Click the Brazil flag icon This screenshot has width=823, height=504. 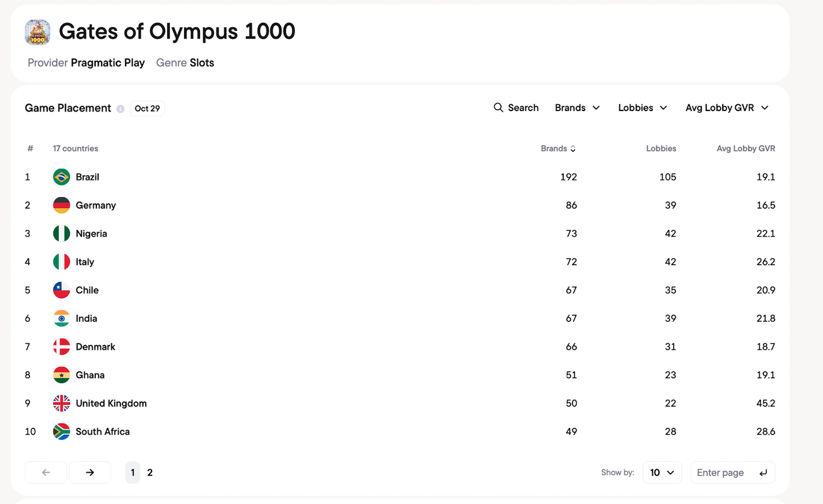pyautogui.click(x=62, y=177)
